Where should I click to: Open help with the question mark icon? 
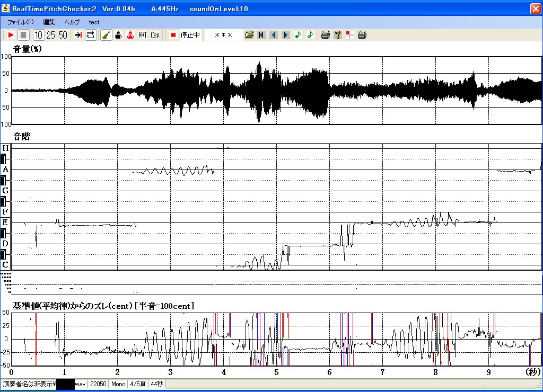point(338,35)
